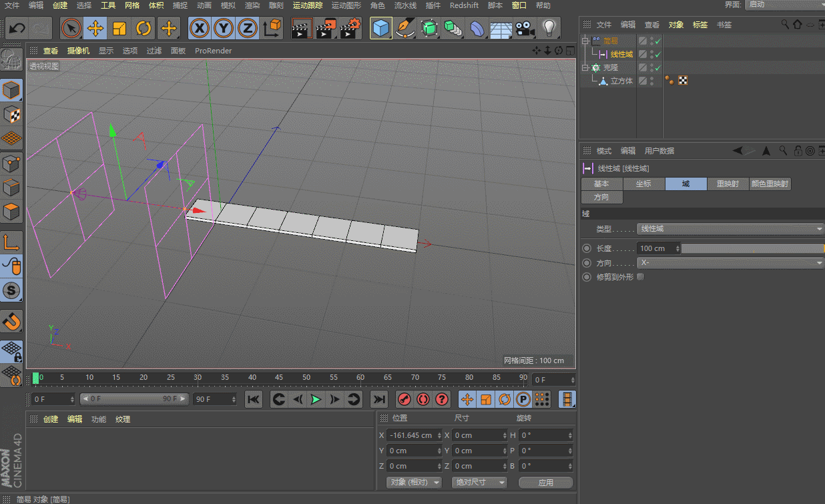
Task: Enable the 修剪到外形 checkbox
Action: pyautogui.click(x=641, y=276)
